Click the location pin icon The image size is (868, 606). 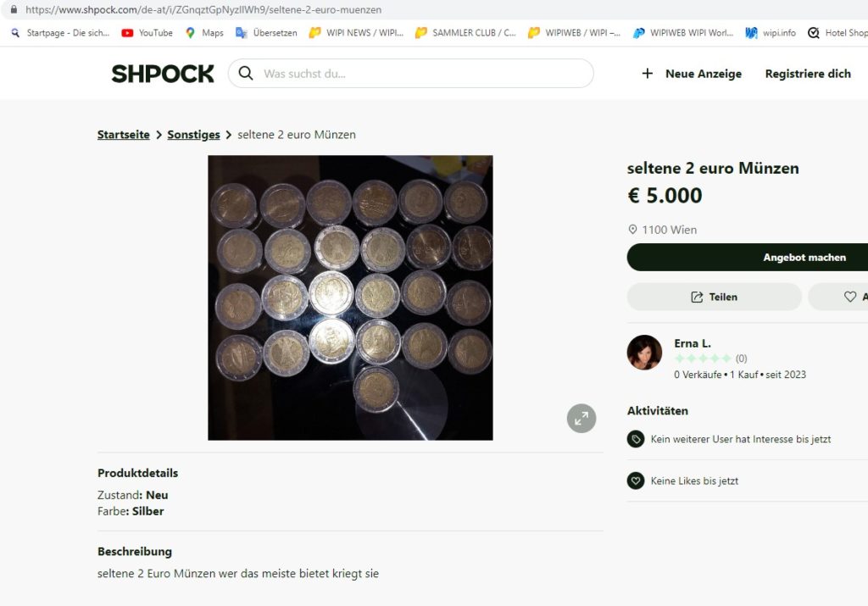coord(632,230)
